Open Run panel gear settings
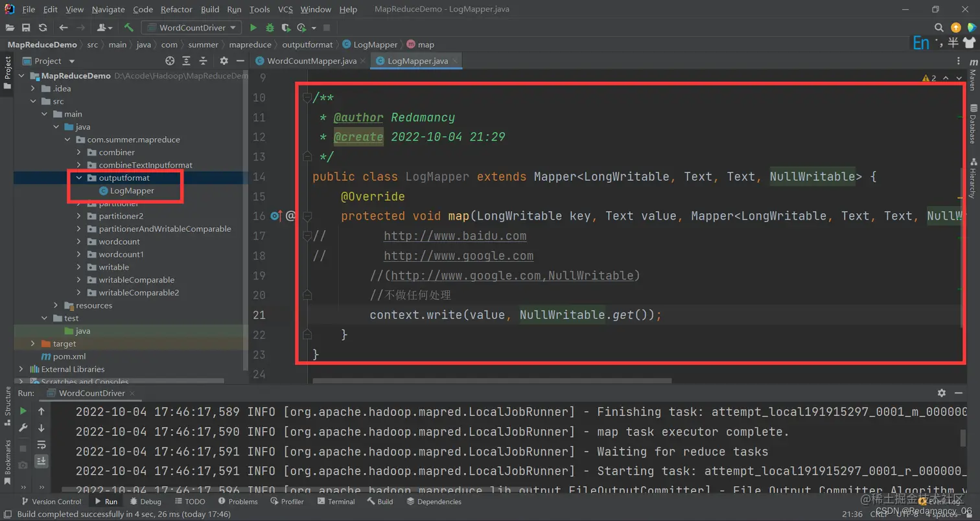 point(942,393)
